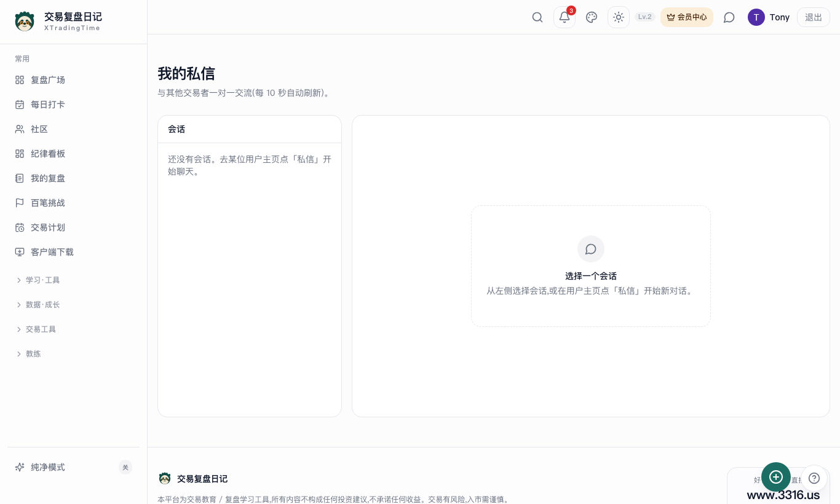The height and width of the screenshot is (504, 840).
Task: Click the footer sloth logo
Action: (x=164, y=478)
